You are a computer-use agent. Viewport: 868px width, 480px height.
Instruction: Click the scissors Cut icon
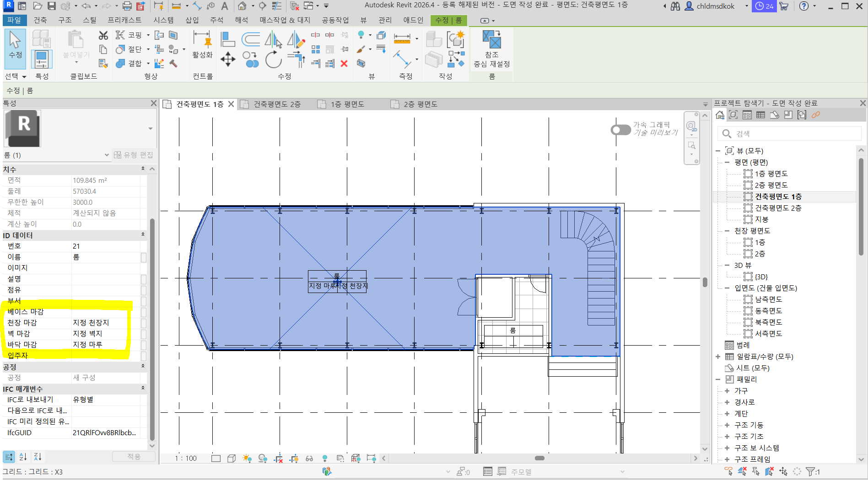[x=103, y=36]
